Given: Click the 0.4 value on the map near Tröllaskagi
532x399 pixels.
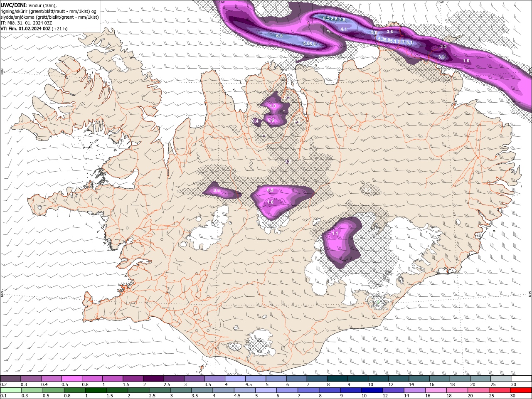Looking at the screenshot, I should (x=256, y=121).
